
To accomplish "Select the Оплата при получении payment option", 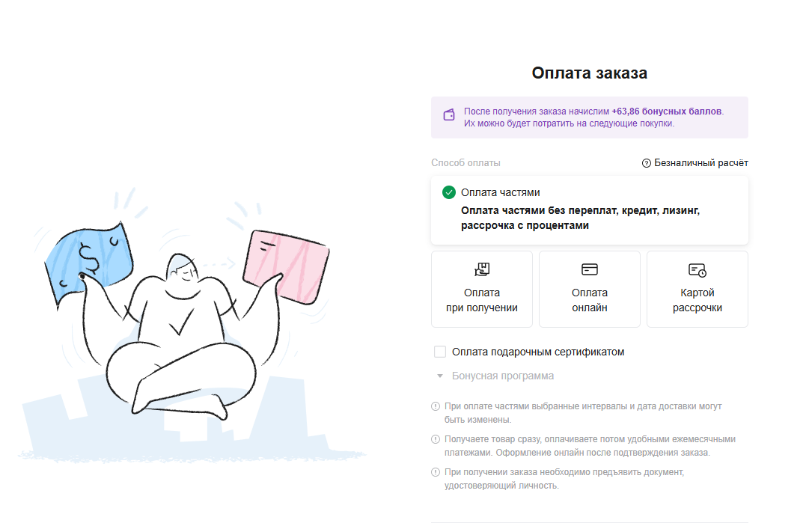I will coord(482,290).
